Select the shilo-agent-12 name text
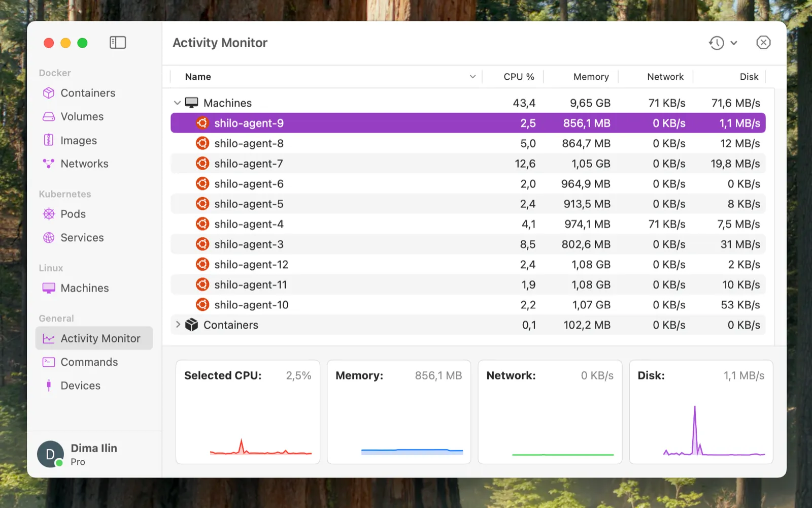The image size is (812, 508). point(251,265)
